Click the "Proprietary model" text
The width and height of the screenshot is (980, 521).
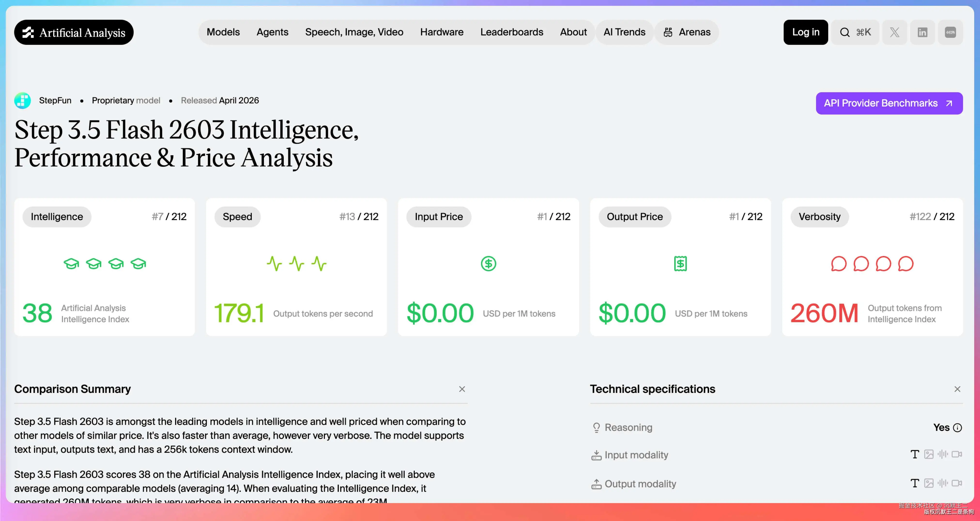pyautogui.click(x=126, y=100)
